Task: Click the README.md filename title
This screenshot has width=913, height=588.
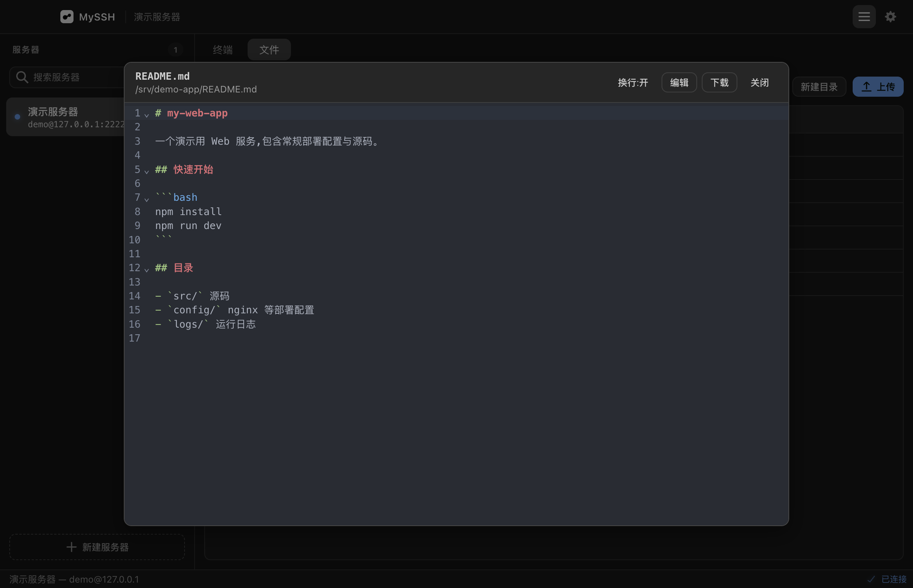Action: pyautogui.click(x=162, y=76)
